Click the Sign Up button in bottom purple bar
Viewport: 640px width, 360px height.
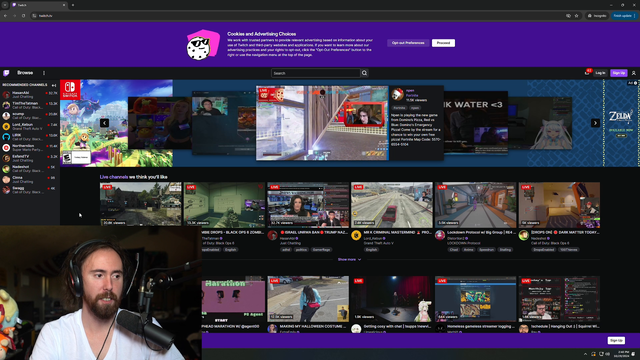(616, 340)
